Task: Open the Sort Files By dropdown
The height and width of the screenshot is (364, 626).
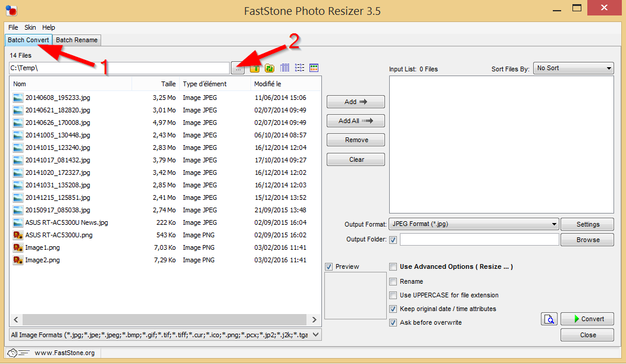Action: [x=573, y=68]
